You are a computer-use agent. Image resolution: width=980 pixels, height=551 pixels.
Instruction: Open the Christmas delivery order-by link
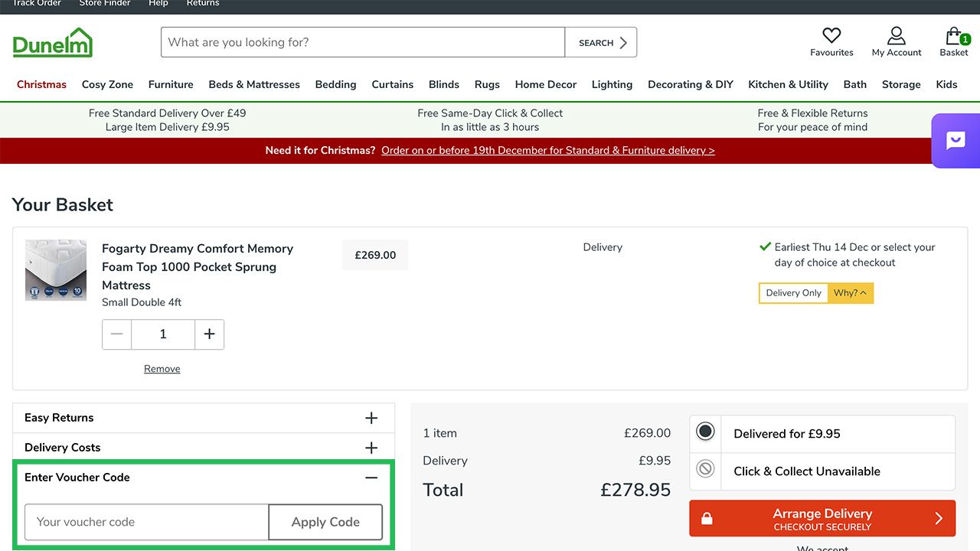coord(548,151)
